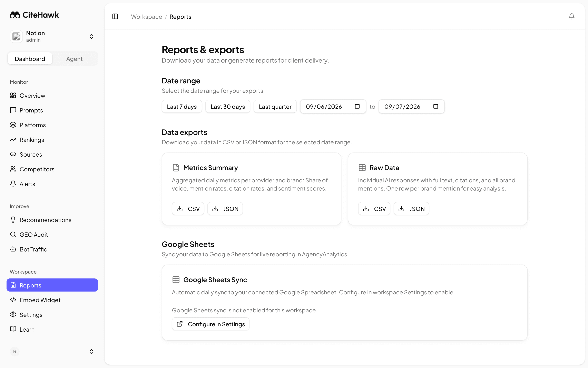Download Raw Data as CSV
588x368 pixels.
click(x=374, y=209)
